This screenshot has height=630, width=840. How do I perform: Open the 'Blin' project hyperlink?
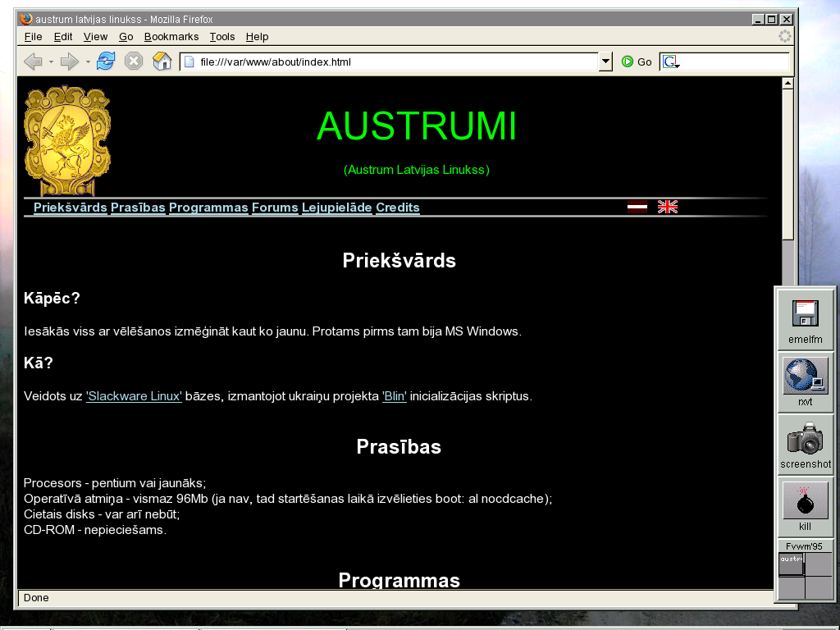click(395, 396)
